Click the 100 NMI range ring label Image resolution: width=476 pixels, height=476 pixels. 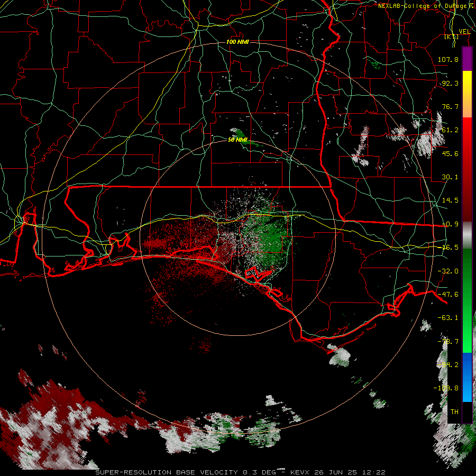pyautogui.click(x=237, y=42)
